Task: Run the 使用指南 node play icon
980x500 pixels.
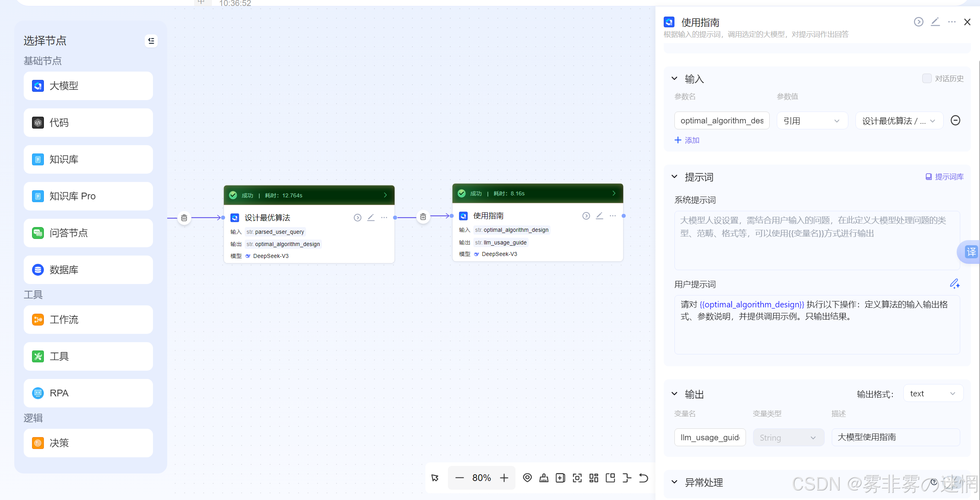Action: [586, 216]
